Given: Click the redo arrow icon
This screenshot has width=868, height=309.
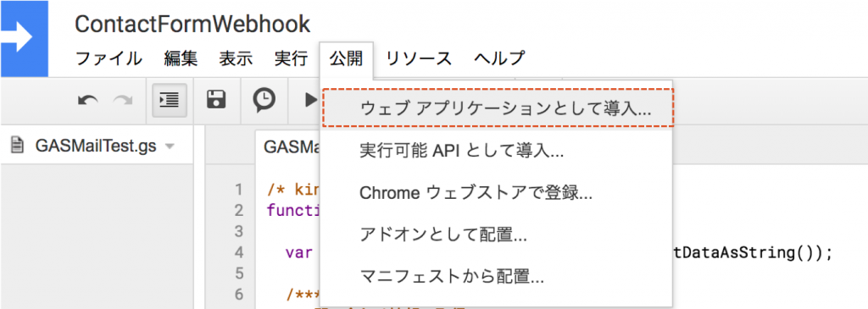Looking at the screenshot, I should click(x=122, y=100).
